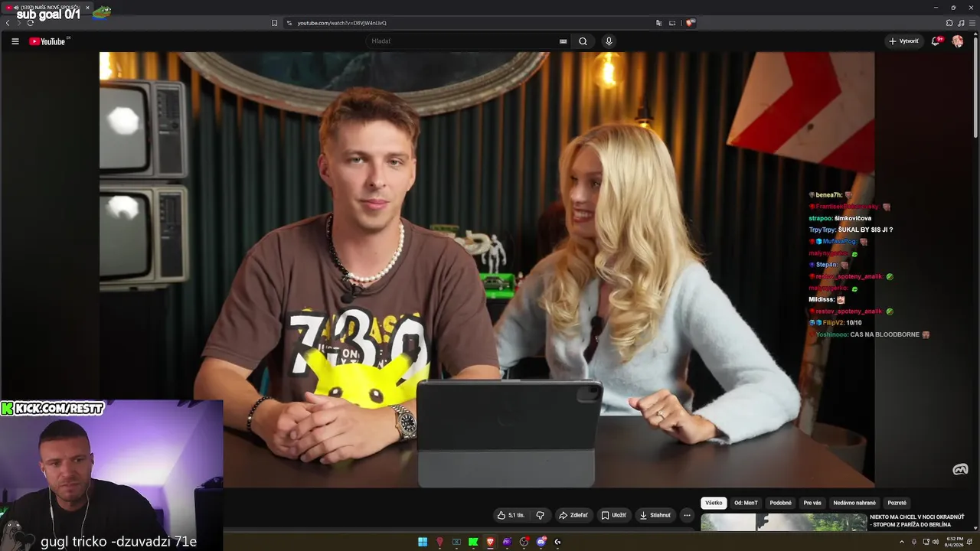The image size is (980, 551).
Task: Select the Od: MenT filter chip
Action: pyautogui.click(x=746, y=503)
